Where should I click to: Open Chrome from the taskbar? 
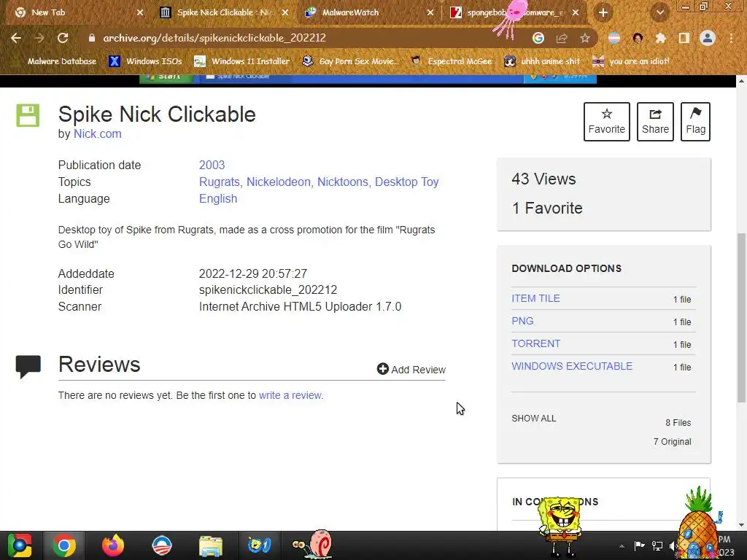(x=64, y=545)
